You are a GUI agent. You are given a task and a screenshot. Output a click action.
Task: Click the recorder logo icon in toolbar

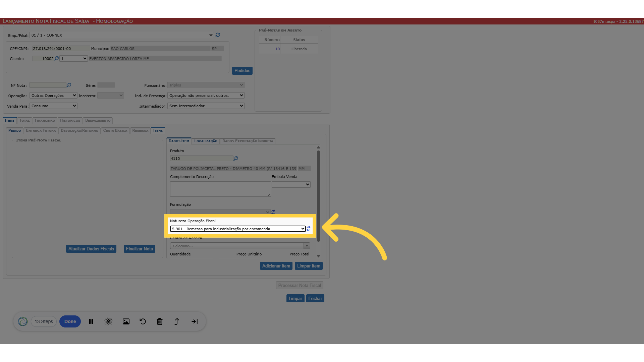pyautogui.click(x=23, y=321)
